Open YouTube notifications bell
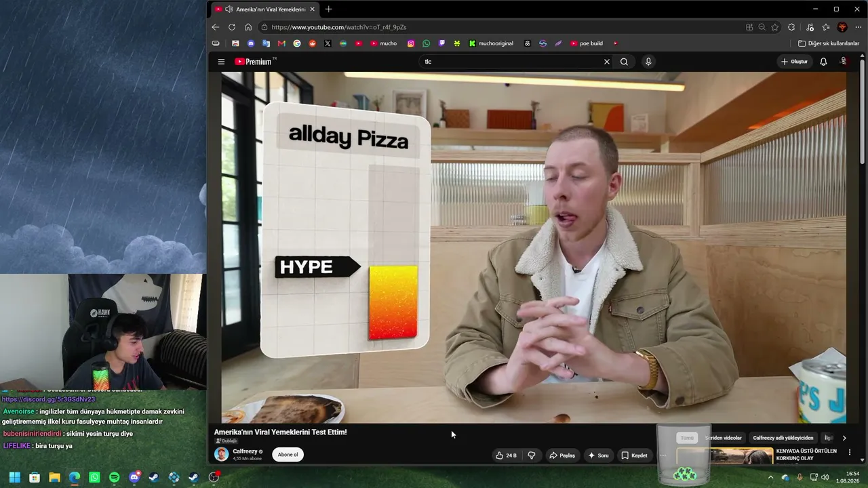868x488 pixels. click(823, 62)
